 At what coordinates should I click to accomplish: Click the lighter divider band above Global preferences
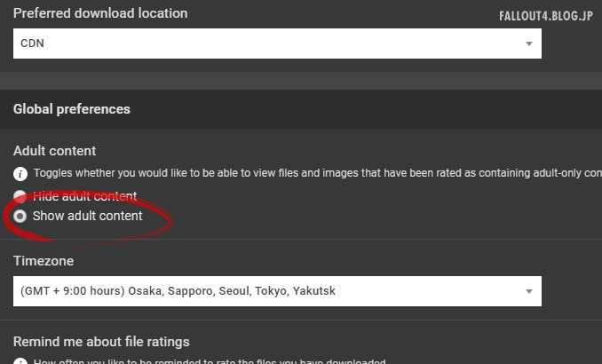[301, 81]
